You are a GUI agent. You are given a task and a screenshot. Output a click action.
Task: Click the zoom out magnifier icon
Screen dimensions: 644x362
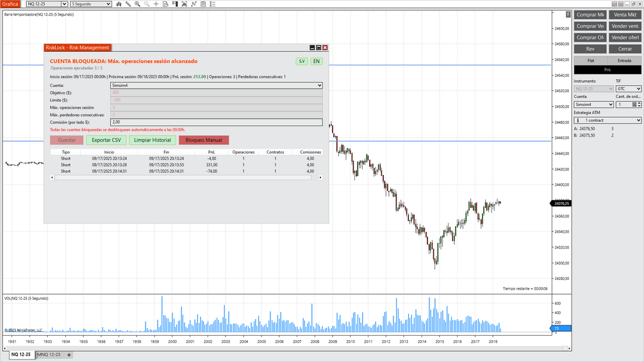tap(147, 4)
